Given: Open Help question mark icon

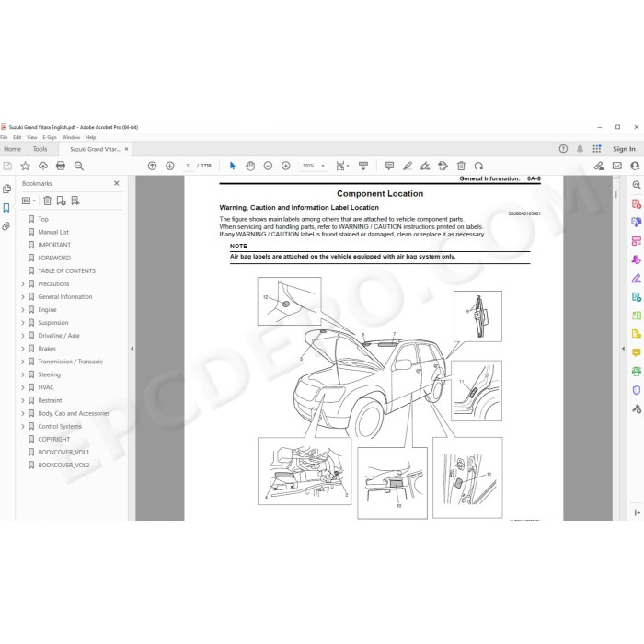Looking at the screenshot, I should (563, 149).
